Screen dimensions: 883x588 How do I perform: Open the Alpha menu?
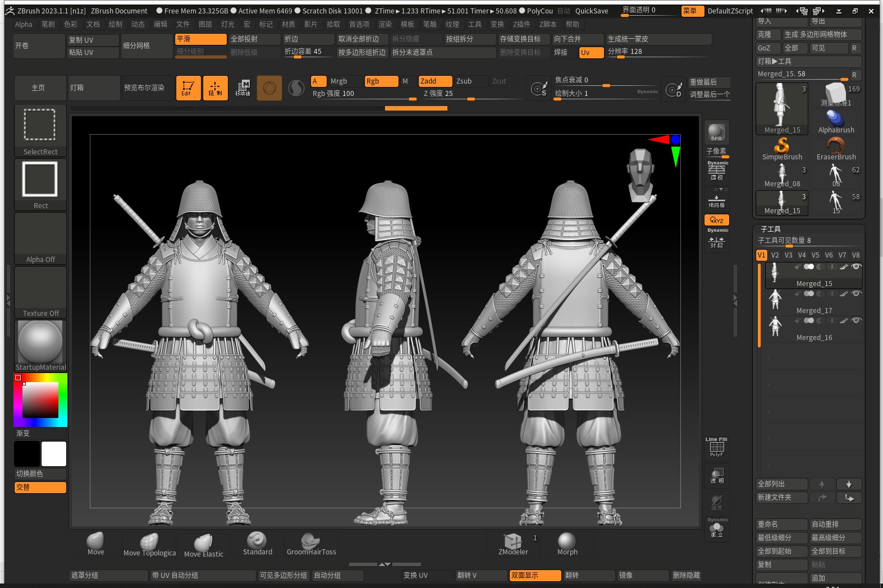tap(24, 24)
